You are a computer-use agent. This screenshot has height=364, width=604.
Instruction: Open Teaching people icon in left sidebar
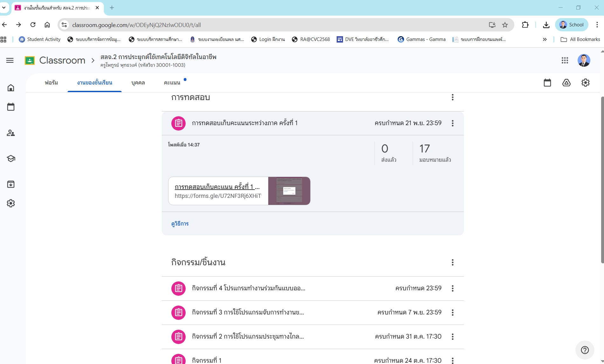11,133
